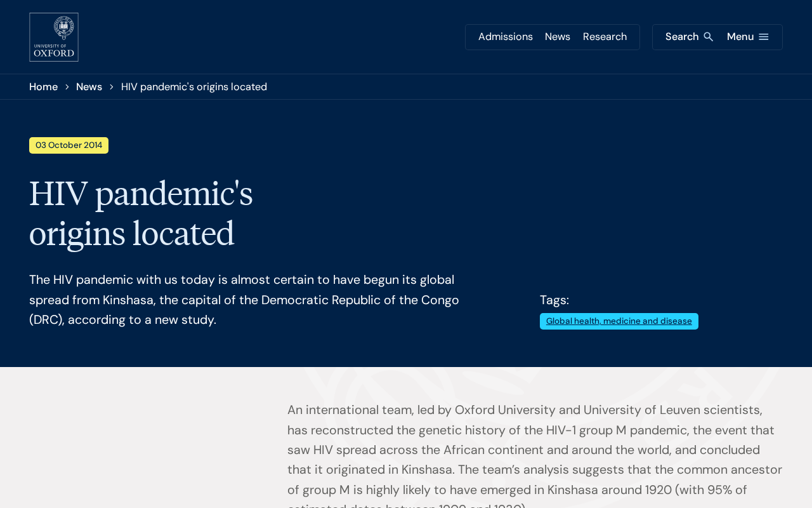The width and height of the screenshot is (812, 508).
Task: Click the magnifying glass search icon
Action: 709,37
